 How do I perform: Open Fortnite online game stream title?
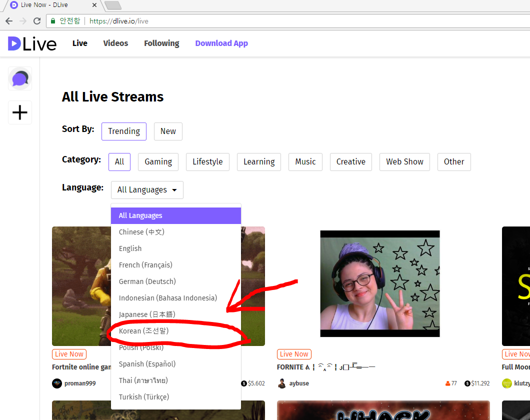[x=81, y=367]
